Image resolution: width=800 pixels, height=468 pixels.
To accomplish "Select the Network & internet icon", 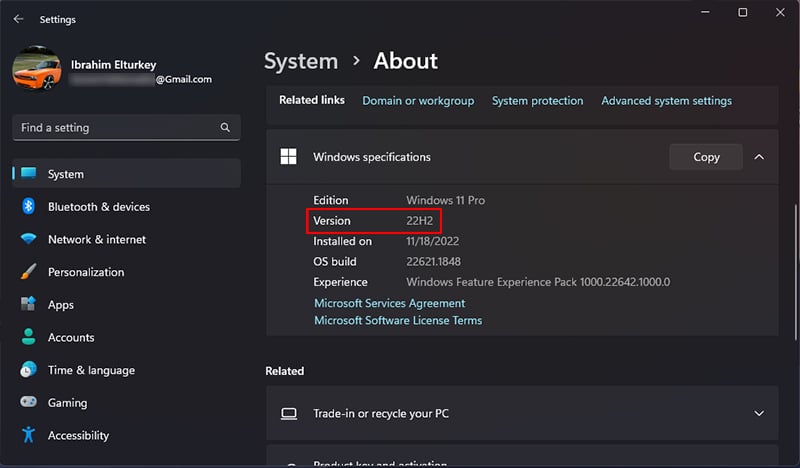I will tap(28, 240).
